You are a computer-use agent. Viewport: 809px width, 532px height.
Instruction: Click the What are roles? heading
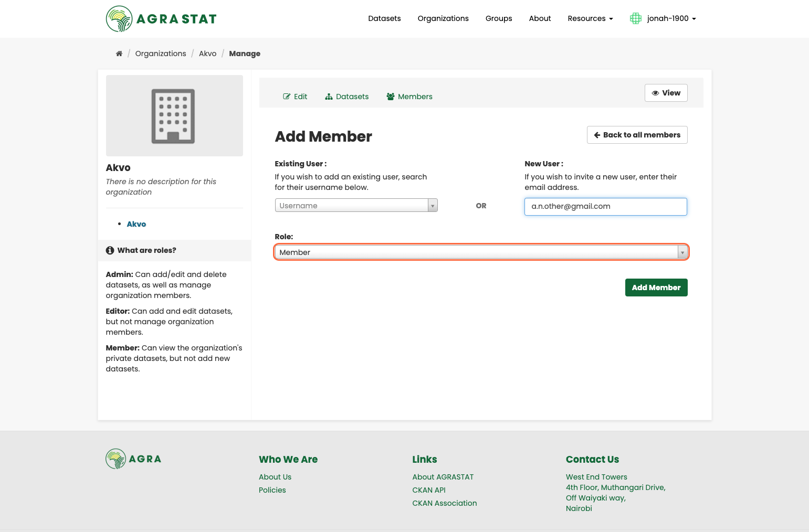[x=147, y=250]
